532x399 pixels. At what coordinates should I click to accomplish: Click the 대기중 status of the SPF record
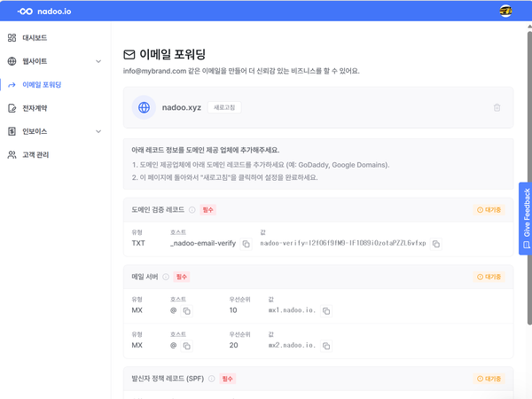tap(489, 379)
